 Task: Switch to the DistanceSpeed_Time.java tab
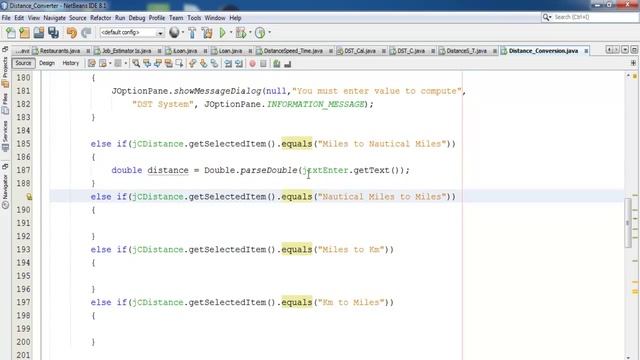293,51
